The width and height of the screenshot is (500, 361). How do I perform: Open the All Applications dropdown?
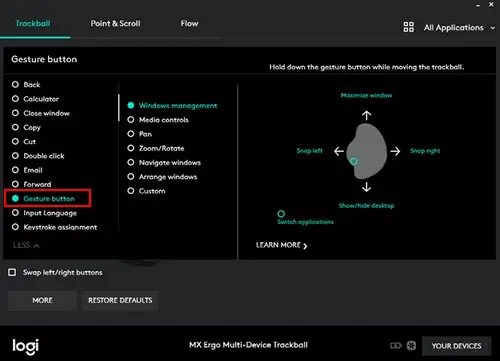pos(459,28)
